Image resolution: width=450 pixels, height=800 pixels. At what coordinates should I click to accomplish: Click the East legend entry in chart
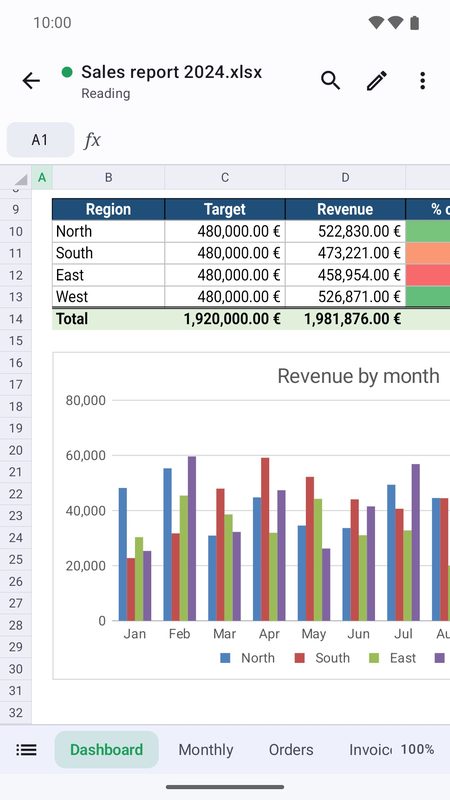tap(393, 658)
